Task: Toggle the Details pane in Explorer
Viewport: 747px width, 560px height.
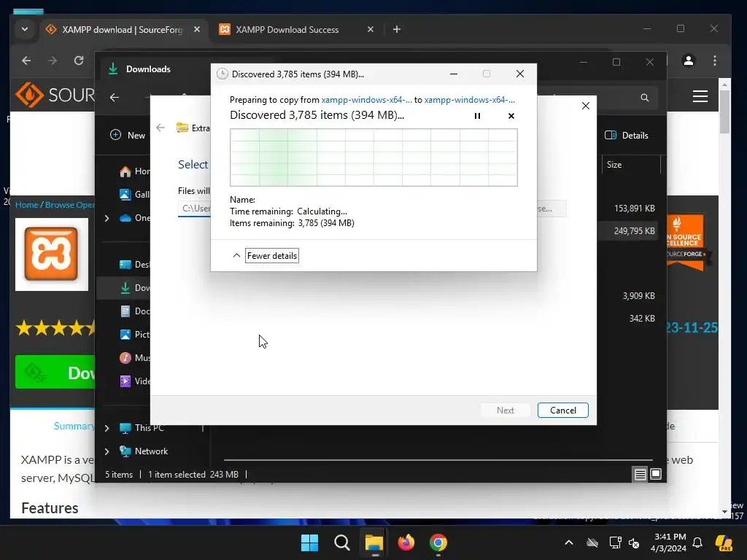Action: point(627,135)
